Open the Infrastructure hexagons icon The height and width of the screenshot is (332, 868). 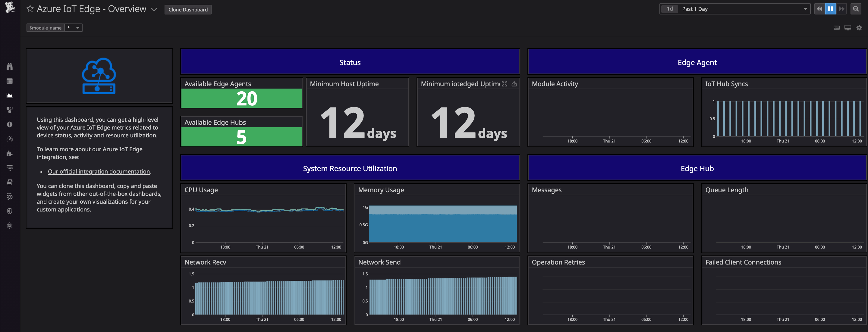click(x=10, y=110)
